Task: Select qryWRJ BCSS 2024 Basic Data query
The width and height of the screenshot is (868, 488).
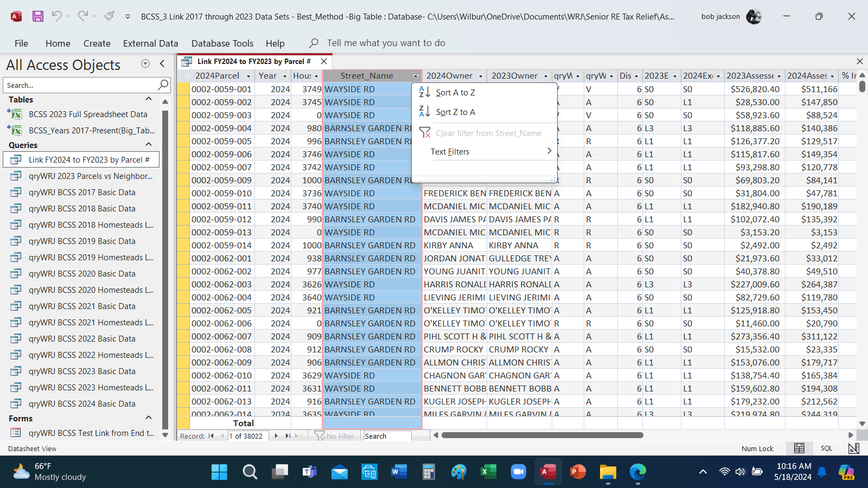Action: [x=82, y=404]
